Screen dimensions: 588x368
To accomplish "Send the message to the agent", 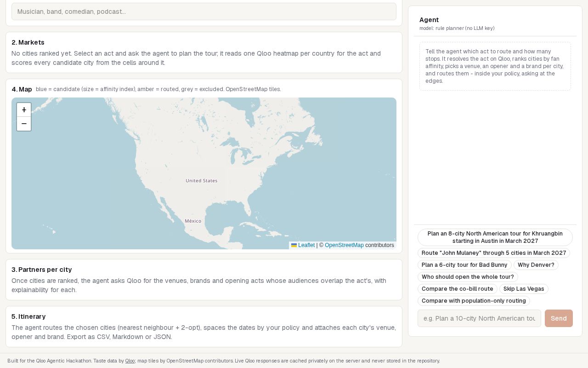I will [x=559, y=318].
